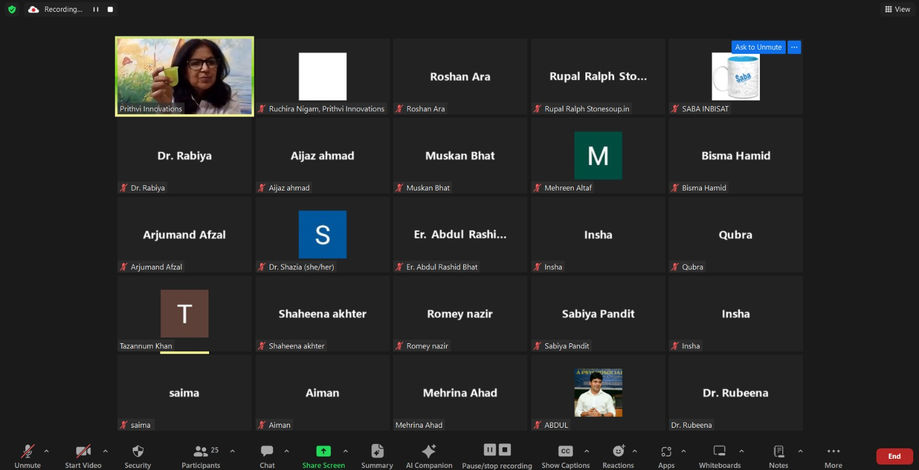Expand the video options arrow beside Start Video

(105, 451)
